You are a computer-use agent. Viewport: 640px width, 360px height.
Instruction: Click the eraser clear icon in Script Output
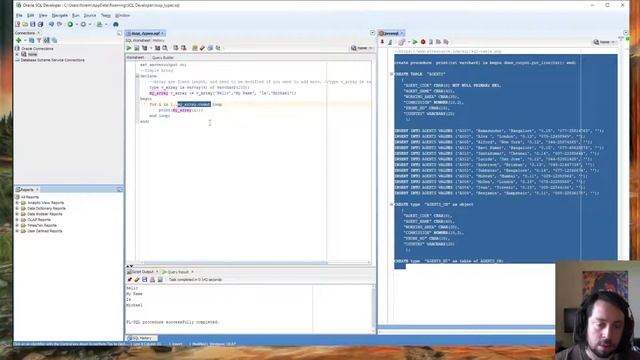(137, 280)
